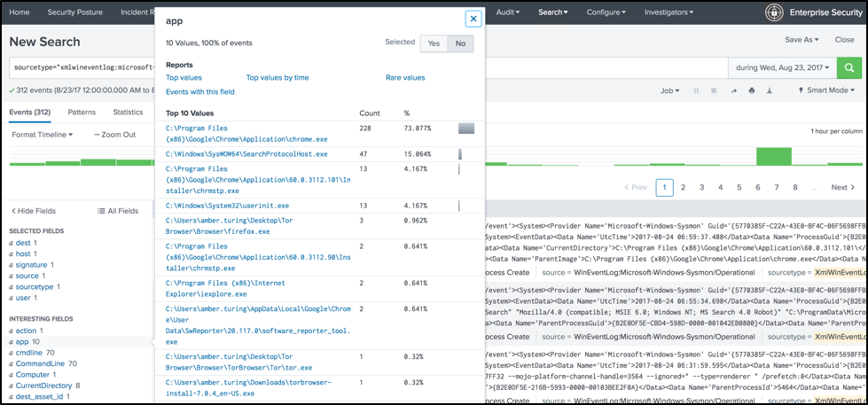Image resolution: width=868 pixels, height=405 pixels.
Task: Select current page 1 button
Action: coord(664,188)
